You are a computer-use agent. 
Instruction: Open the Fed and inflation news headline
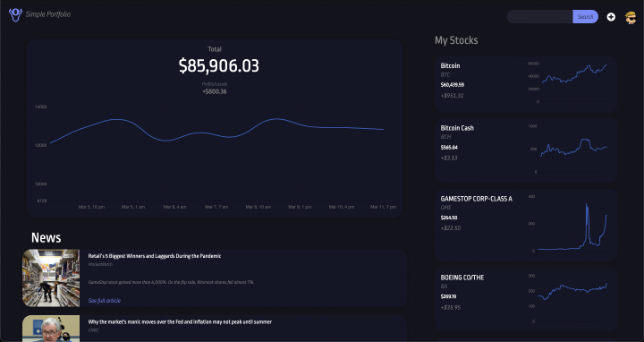tap(180, 322)
